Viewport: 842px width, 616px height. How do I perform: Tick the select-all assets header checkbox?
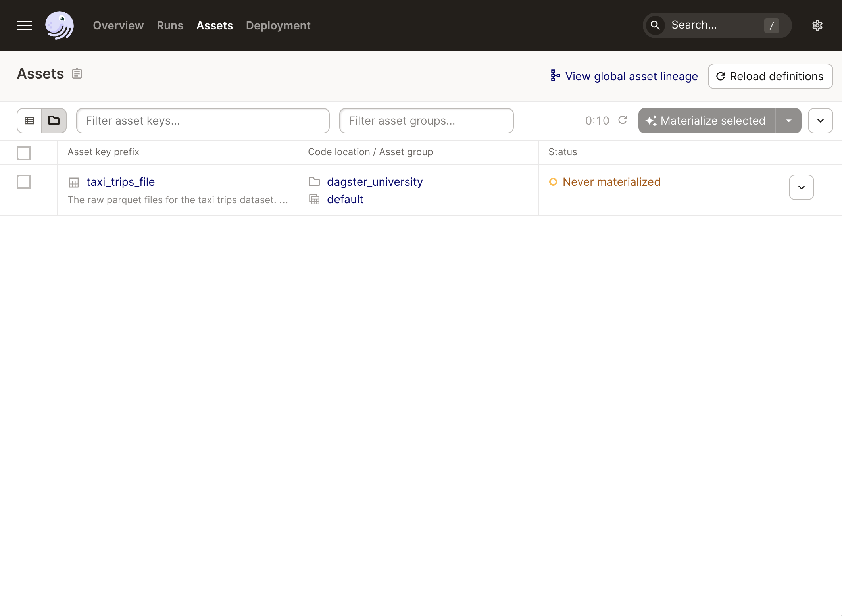coord(24,153)
